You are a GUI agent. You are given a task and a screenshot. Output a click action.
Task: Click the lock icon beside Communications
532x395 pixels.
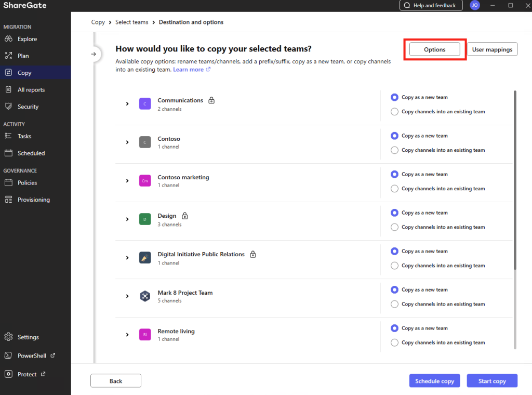pyautogui.click(x=211, y=100)
